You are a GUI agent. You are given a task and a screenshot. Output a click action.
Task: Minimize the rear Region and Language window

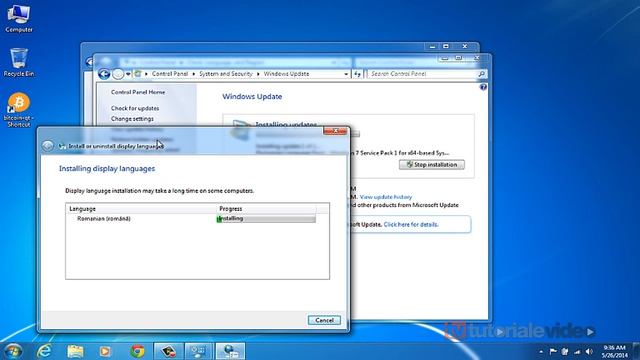[432, 47]
